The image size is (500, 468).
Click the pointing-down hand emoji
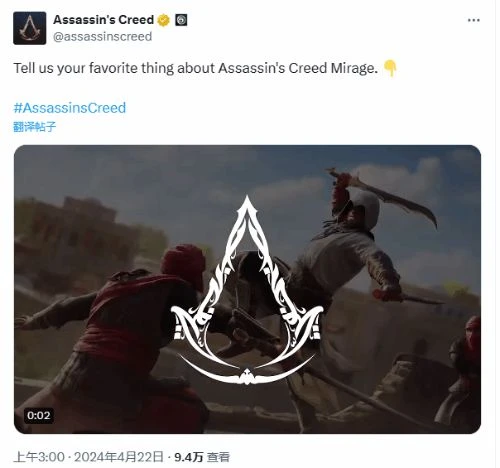click(390, 69)
